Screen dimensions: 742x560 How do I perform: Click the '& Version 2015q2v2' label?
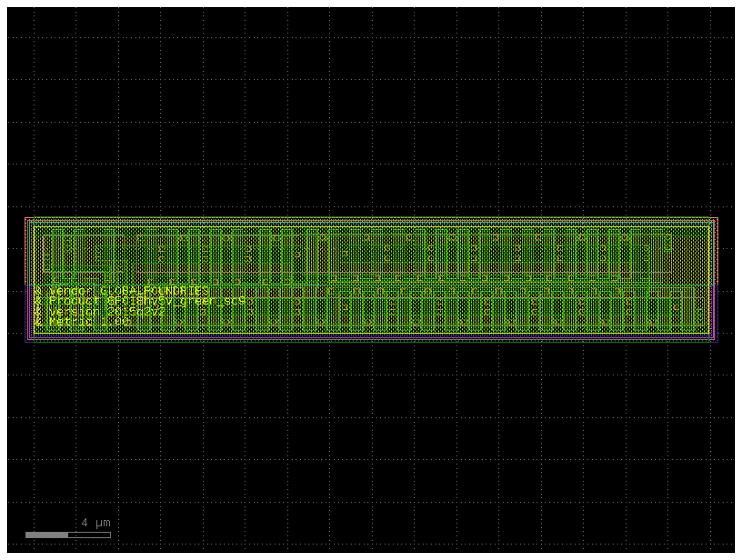pos(100,311)
